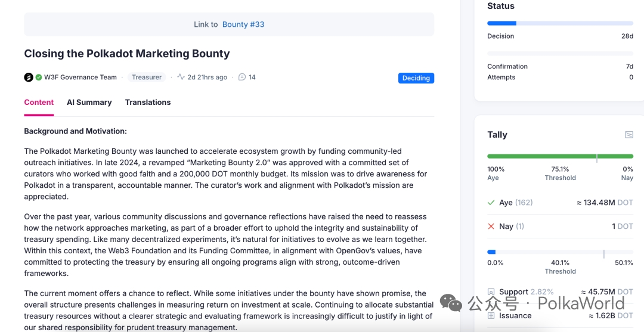Viewport: 644px width, 332px height.
Task: Click the green verified identity badge
Action: point(39,77)
